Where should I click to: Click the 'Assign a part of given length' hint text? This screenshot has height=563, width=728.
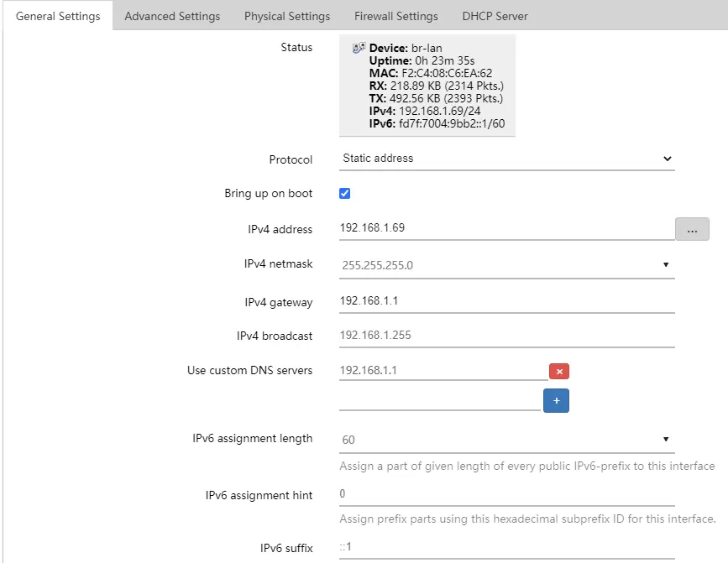pos(527,466)
